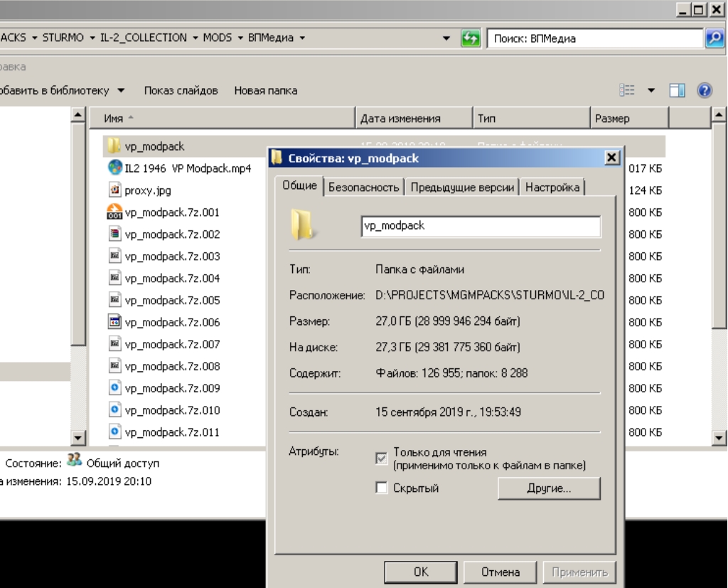Open other attributes with the Другие... button
The width and height of the screenshot is (728, 588).
549,488
